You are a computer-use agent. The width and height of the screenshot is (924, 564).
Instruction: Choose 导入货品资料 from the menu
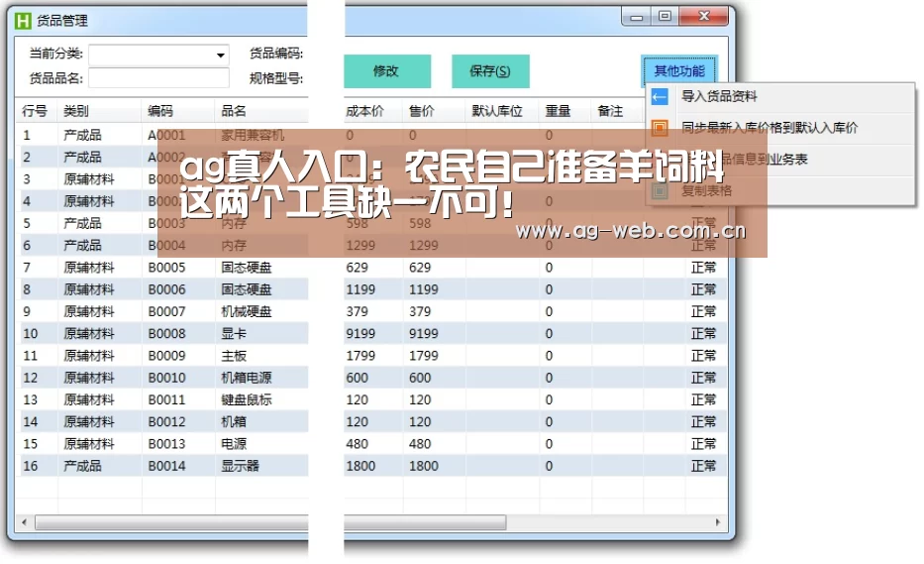point(719,96)
